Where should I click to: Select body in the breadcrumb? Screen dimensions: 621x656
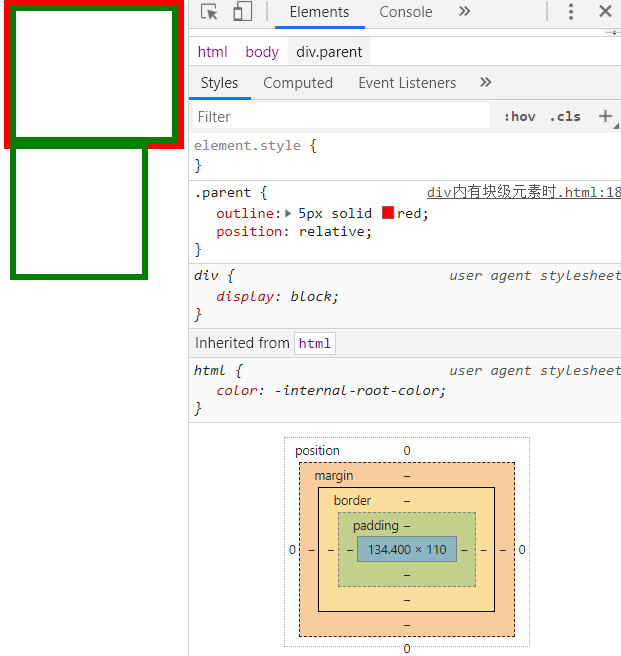tap(262, 52)
